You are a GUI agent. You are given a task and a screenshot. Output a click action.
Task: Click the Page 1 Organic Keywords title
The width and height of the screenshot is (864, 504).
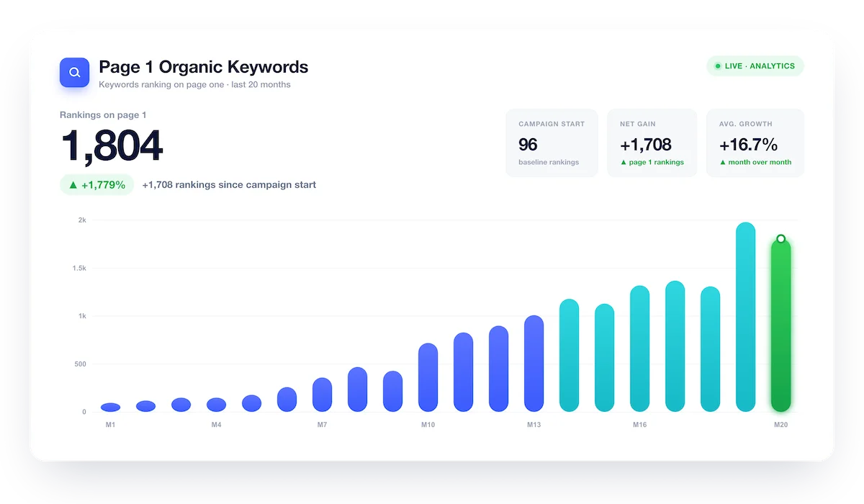point(204,67)
